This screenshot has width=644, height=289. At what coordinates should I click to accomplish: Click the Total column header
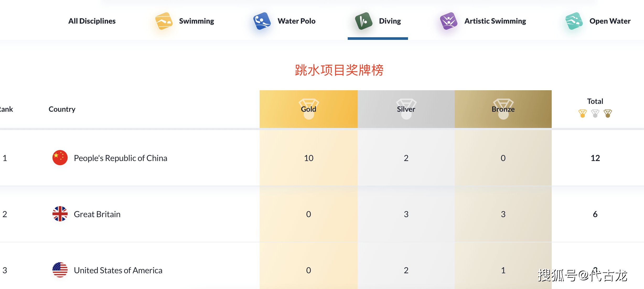[x=595, y=101]
